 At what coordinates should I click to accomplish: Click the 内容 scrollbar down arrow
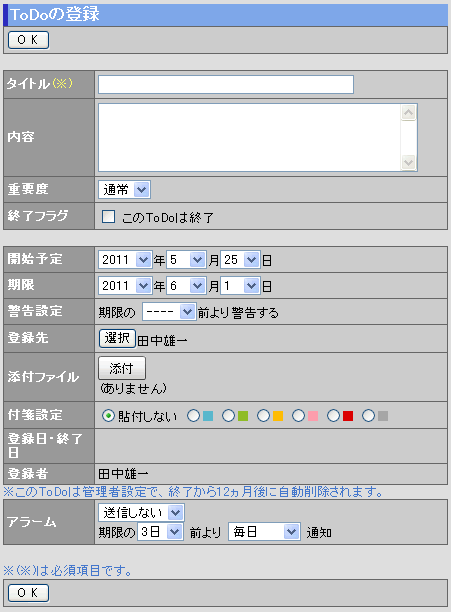tap(408, 162)
